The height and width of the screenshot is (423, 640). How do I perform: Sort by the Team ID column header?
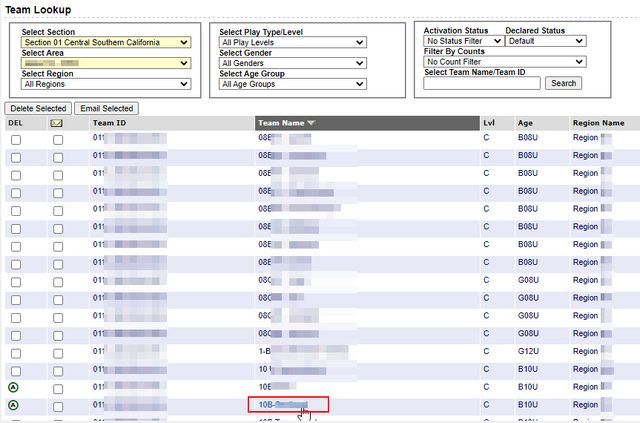109,123
